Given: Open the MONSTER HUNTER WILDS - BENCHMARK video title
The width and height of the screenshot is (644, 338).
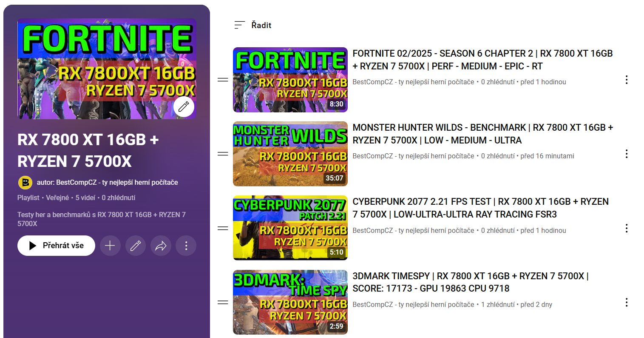Looking at the screenshot, I should (483, 134).
